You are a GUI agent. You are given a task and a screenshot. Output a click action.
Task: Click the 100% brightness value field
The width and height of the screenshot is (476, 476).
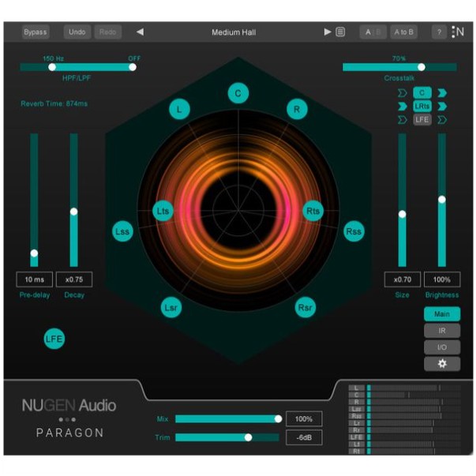coord(442,279)
